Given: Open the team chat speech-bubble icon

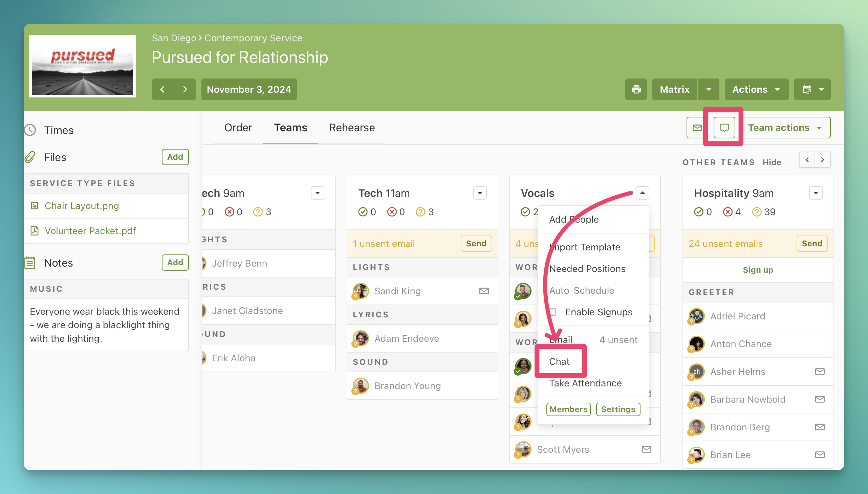Looking at the screenshot, I should pos(724,128).
